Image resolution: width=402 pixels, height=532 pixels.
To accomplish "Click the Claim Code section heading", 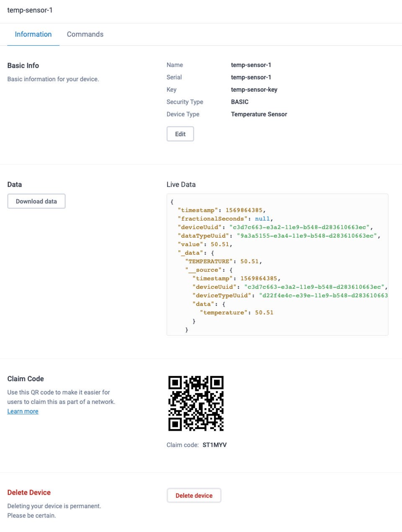I will (x=26, y=379).
